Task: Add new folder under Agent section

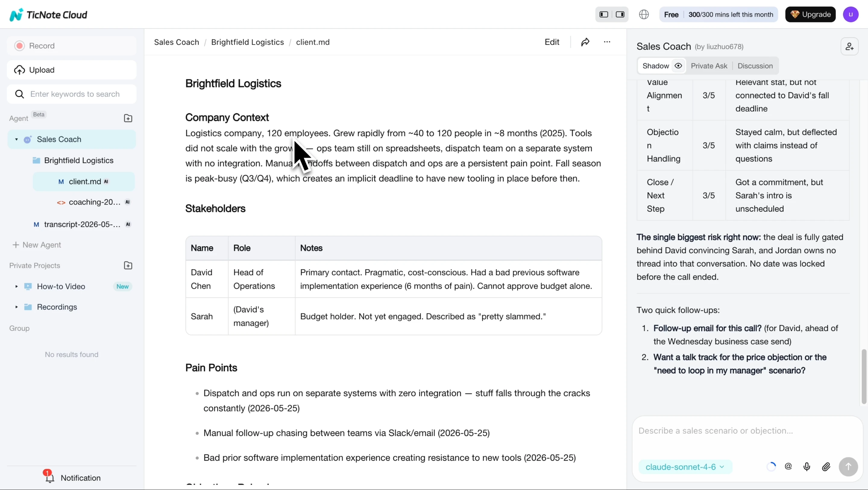Action: click(128, 118)
